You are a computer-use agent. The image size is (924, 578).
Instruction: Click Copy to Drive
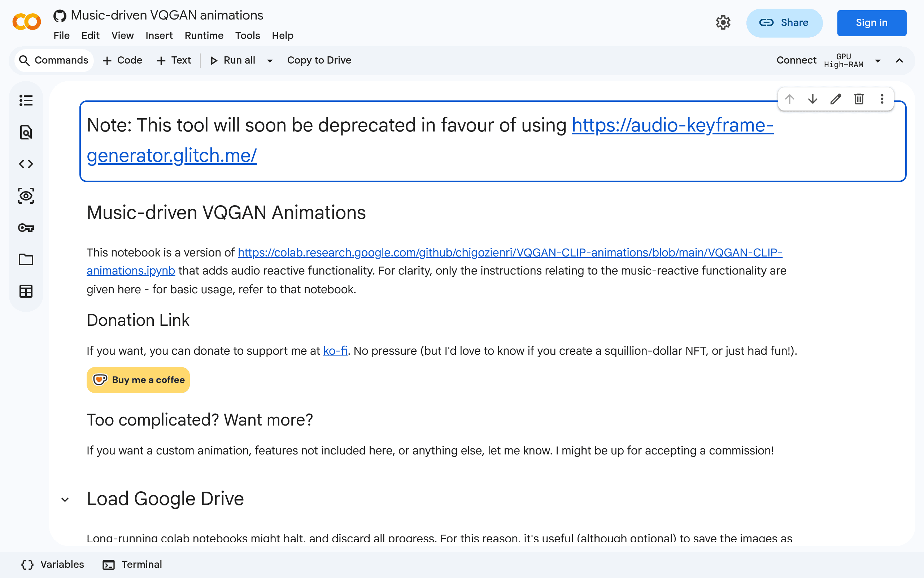pos(319,60)
